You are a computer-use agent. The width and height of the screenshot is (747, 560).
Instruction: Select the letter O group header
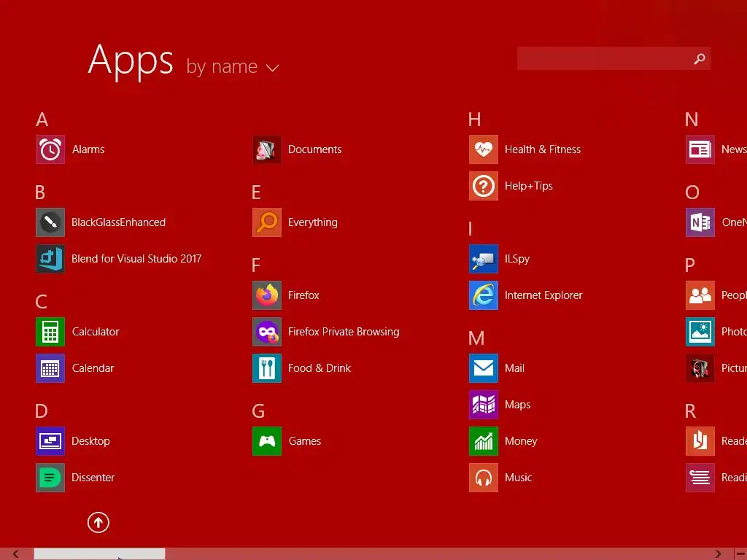tap(692, 192)
